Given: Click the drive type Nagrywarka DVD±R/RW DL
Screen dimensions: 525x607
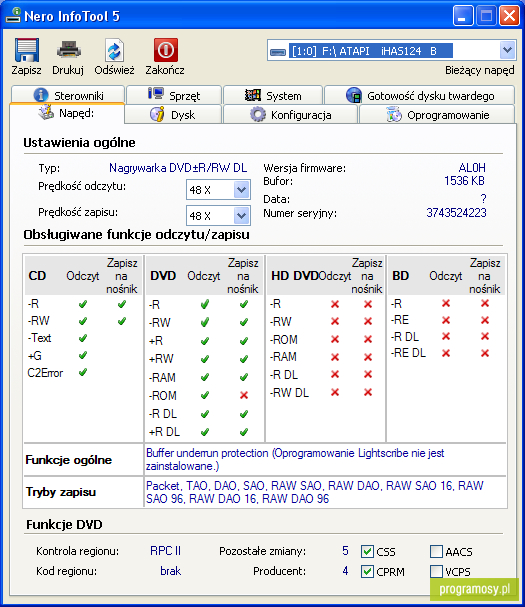Looking at the screenshot, I should 178,168.
